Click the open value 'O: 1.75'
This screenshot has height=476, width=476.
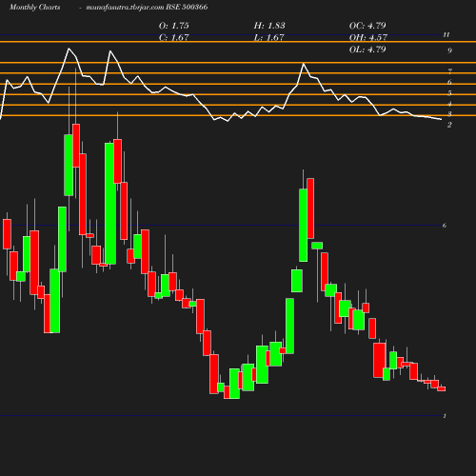(174, 26)
